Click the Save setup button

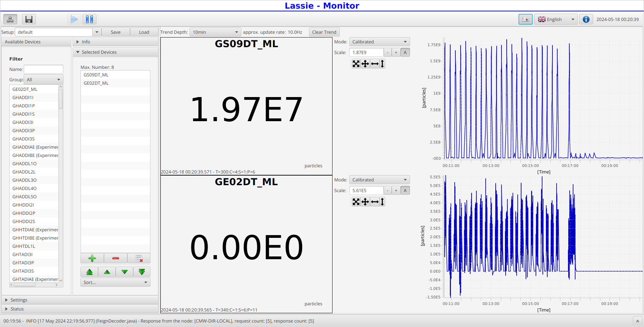tap(116, 32)
